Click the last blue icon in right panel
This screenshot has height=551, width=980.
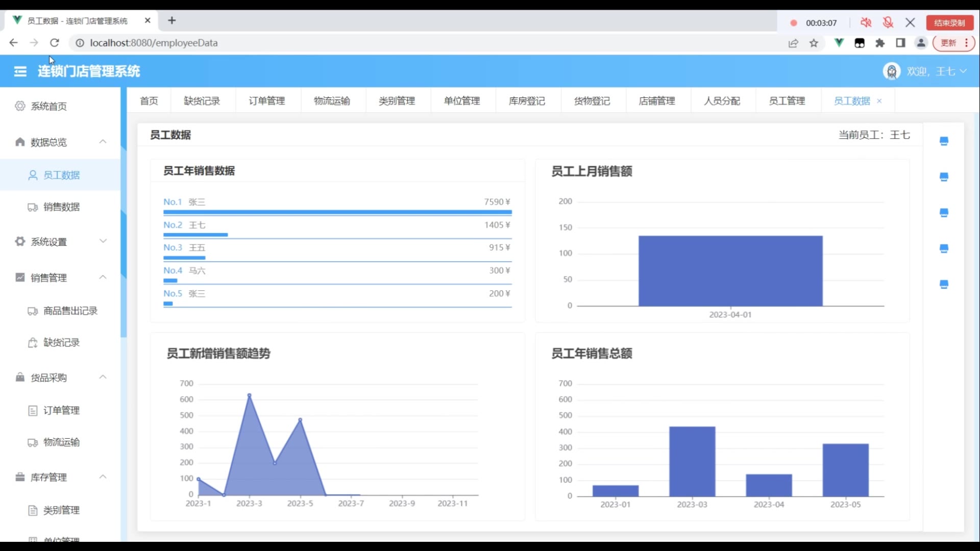click(944, 284)
